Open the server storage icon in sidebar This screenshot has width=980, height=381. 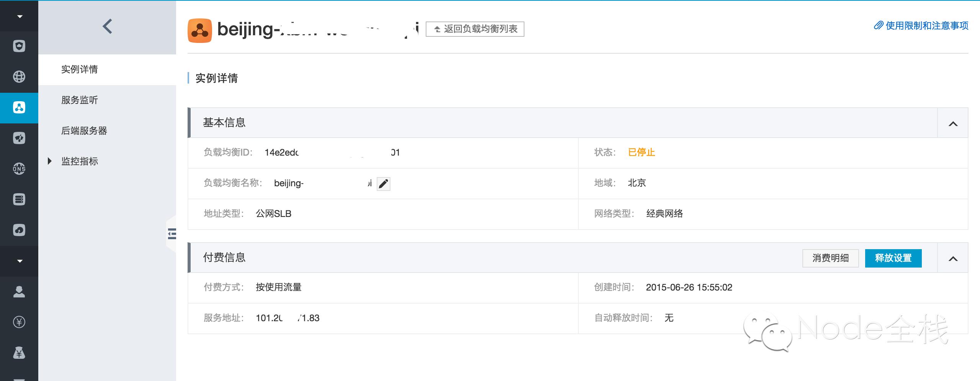19,199
